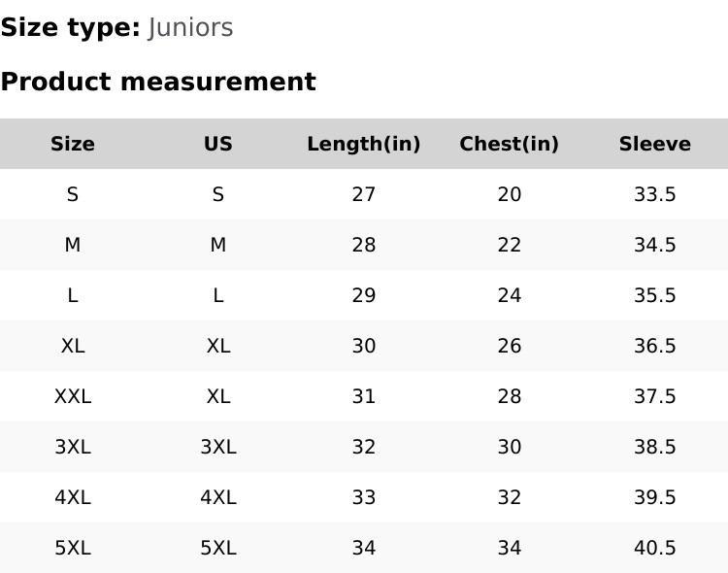Select 5XL in the Size column
The width and height of the screenshot is (728, 573).
73,548
